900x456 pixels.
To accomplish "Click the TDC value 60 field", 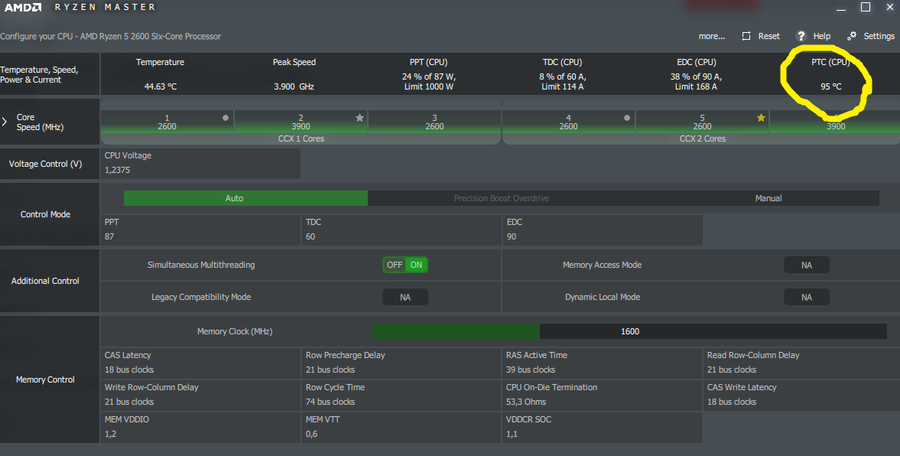I will coord(401,230).
